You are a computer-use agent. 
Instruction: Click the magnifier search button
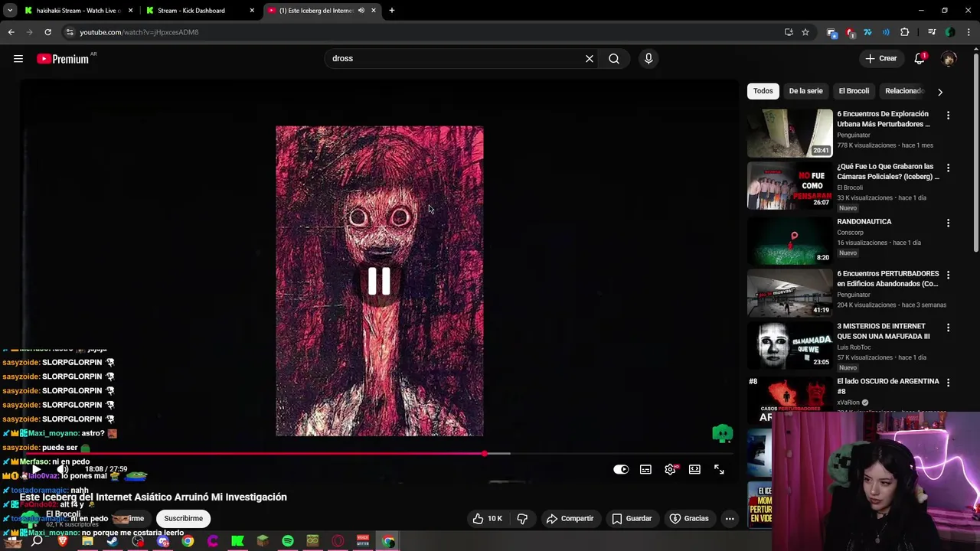pos(614,58)
